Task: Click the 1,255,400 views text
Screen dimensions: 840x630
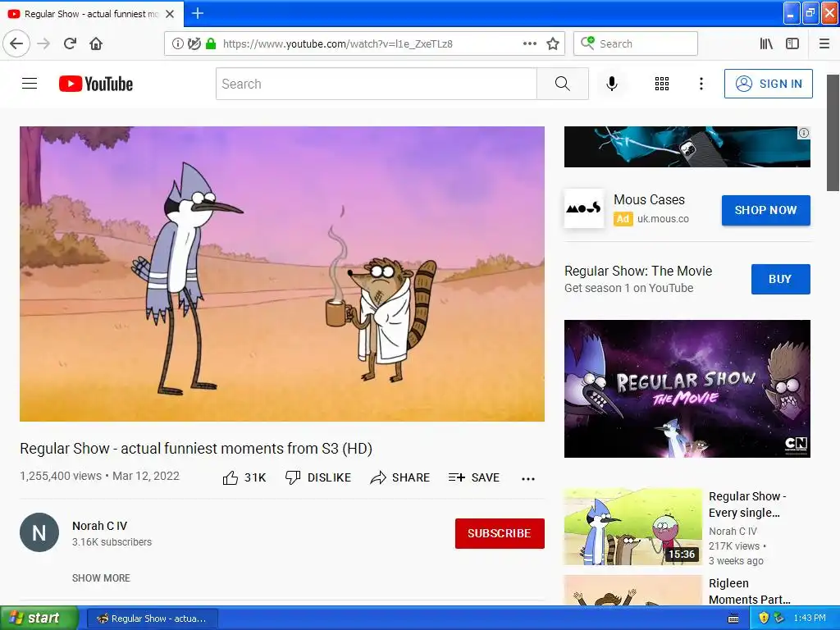Action: click(x=61, y=476)
